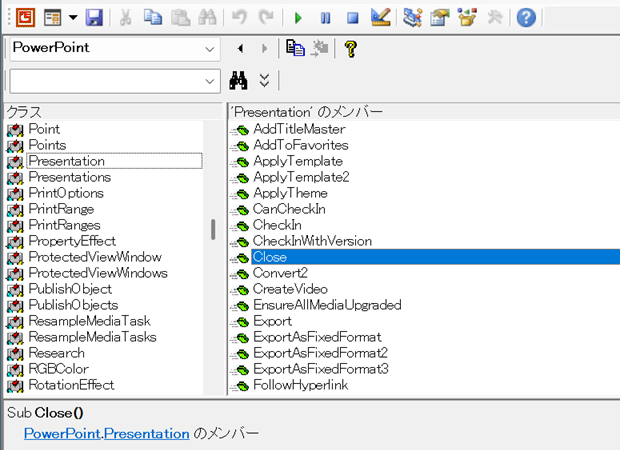Open Find with the toolbar binoculars icon
This screenshot has height=450, width=620.
pyautogui.click(x=207, y=17)
